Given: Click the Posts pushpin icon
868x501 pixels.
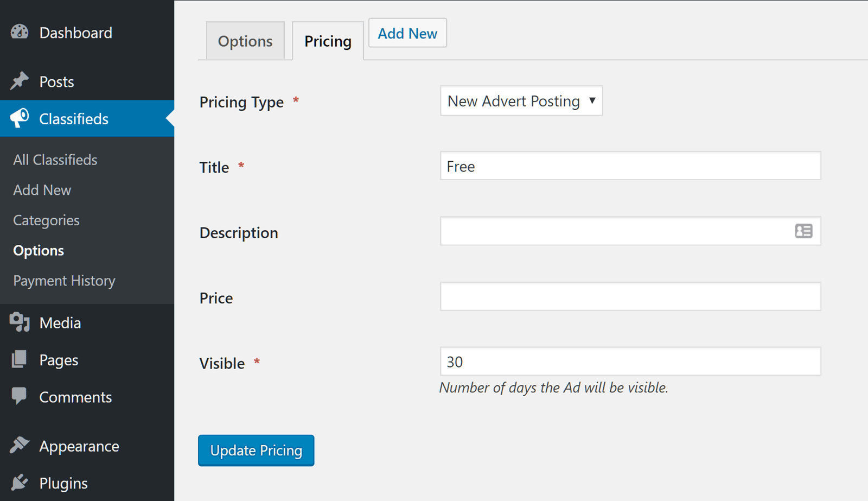Looking at the screenshot, I should 20,81.
